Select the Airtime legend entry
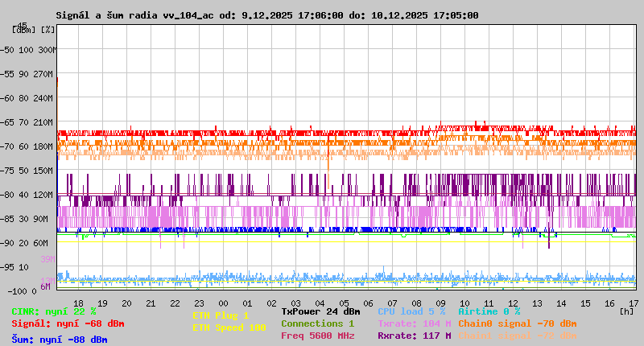The width and height of the screenshot is (644, 346). [x=489, y=311]
